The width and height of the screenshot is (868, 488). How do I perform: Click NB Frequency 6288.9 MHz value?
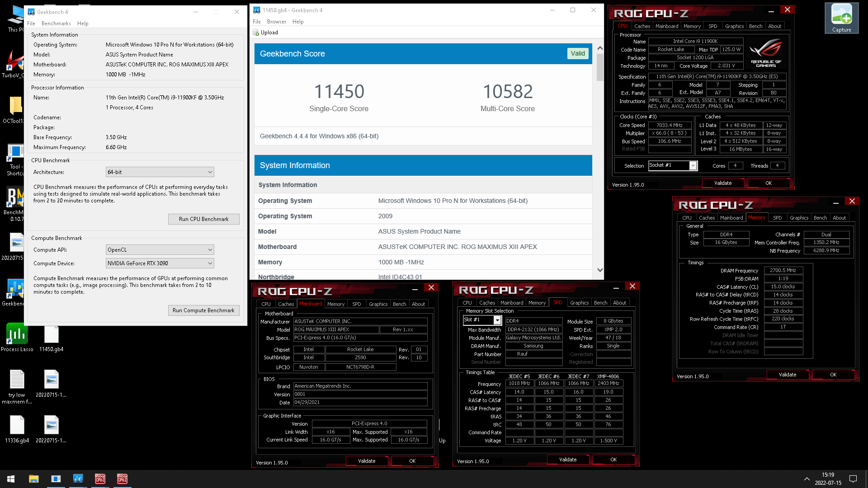pyautogui.click(x=826, y=251)
